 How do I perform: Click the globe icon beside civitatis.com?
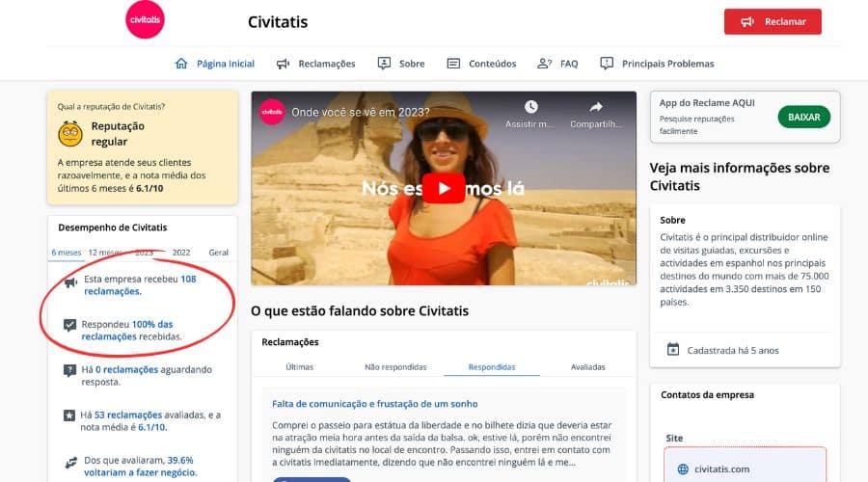pyautogui.click(x=683, y=469)
